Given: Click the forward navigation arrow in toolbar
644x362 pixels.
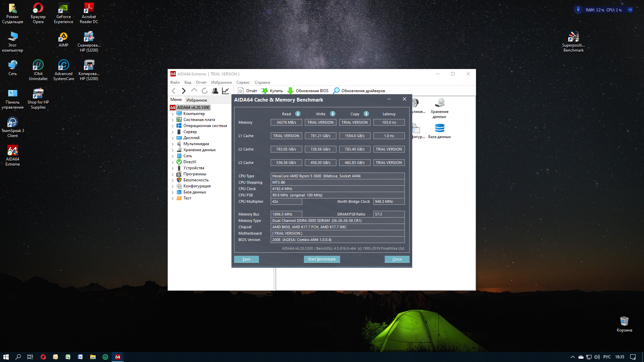Looking at the screenshot, I should click(183, 91).
